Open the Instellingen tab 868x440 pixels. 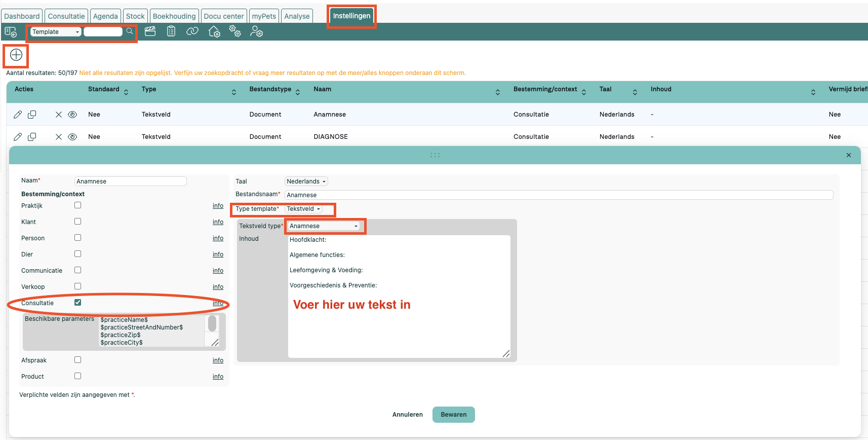pos(351,16)
